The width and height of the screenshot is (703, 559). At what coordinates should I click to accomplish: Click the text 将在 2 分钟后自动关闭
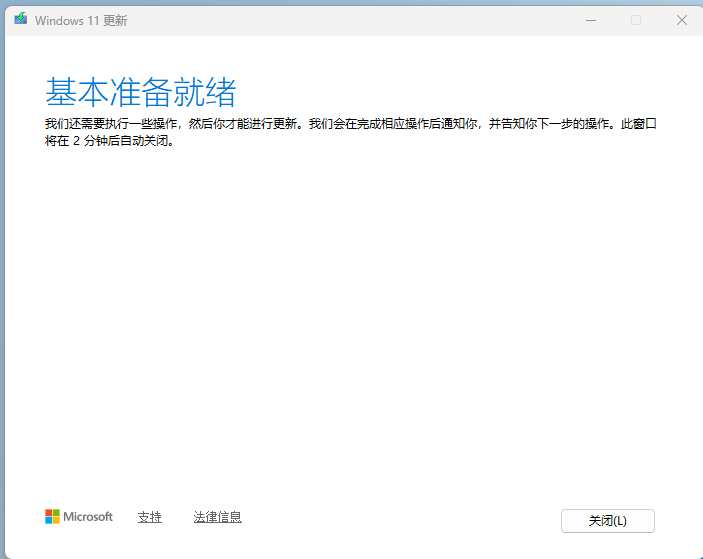tap(109, 141)
